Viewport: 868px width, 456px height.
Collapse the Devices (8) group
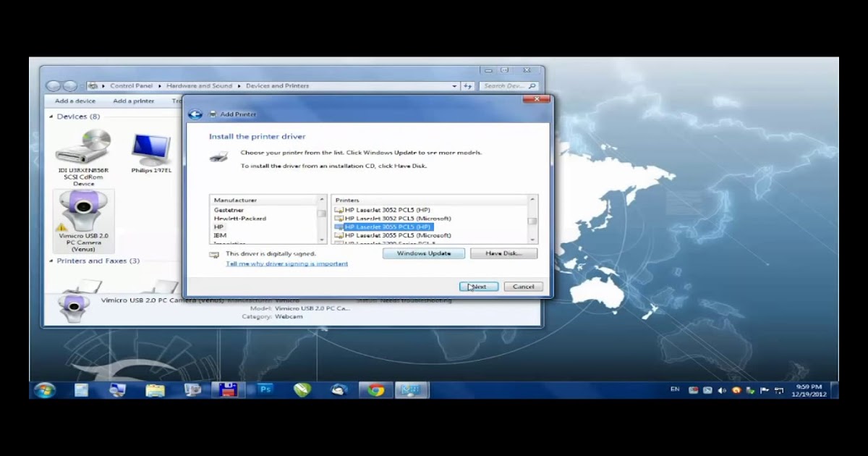[x=51, y=117]
